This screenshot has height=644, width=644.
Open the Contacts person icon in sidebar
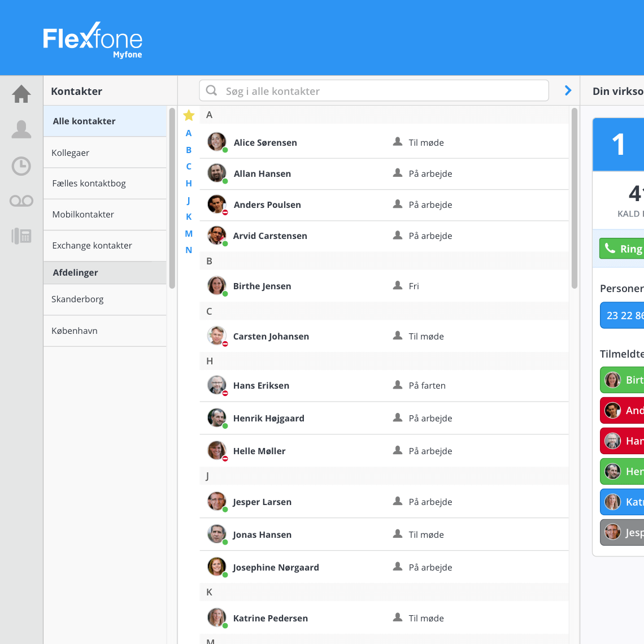[21, 129]
